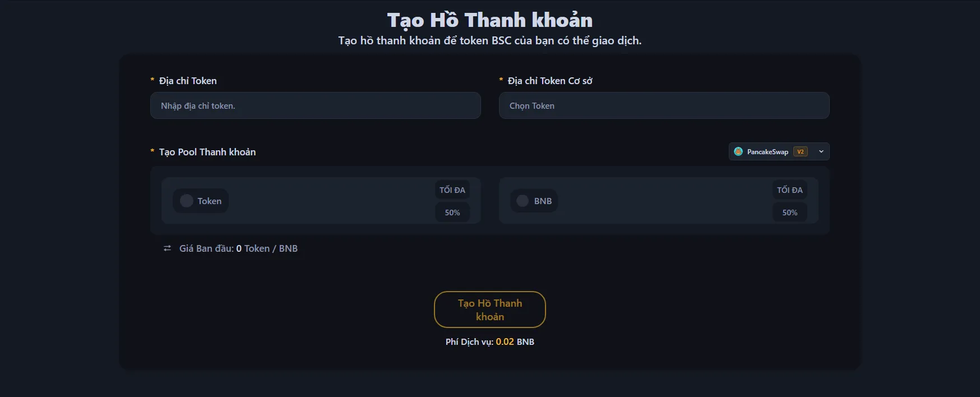The height and width of the screenshot is (397, 980).
Task: Click the PancakeSwap logo icon
Action: click(x=738, y=151)
